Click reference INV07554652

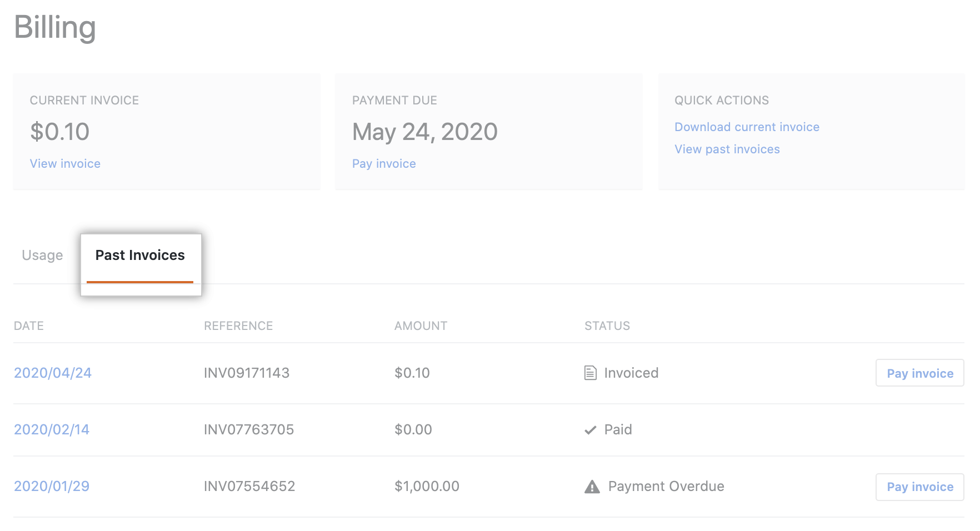pos(249,487)
